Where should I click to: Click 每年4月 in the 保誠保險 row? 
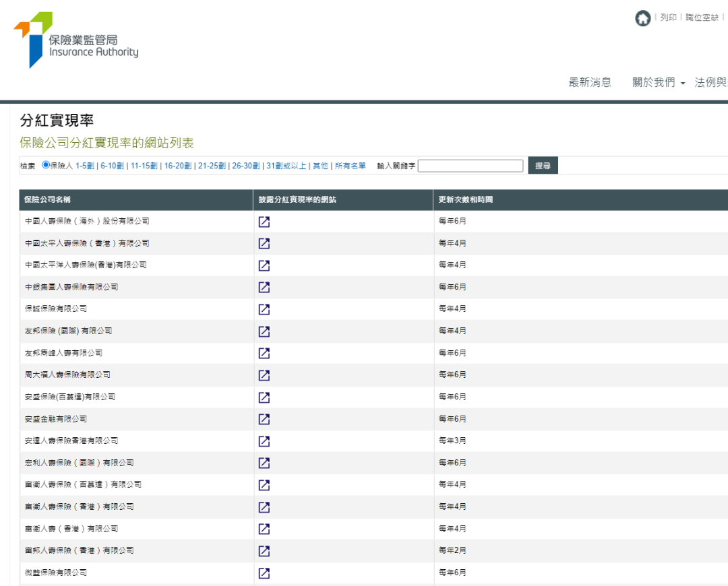(452, 308)
